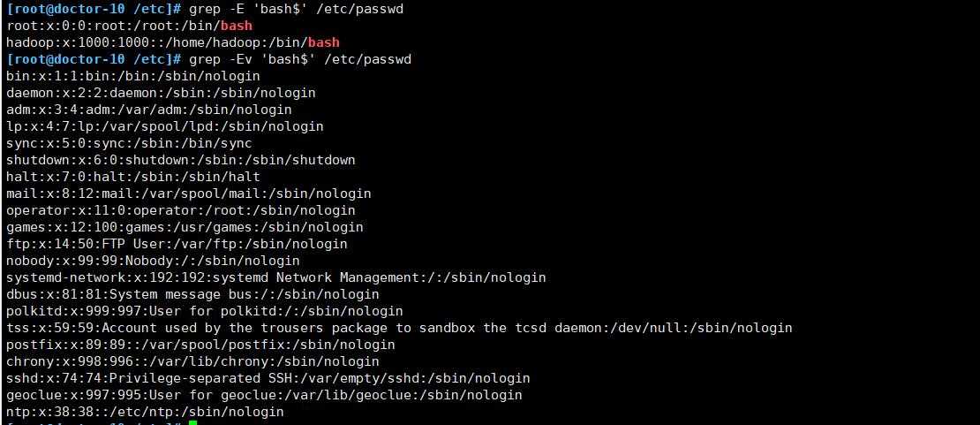The image size is (980, 425).
Task: Click the ntp:x:38:38 output line
Action: click(x=145, y=412)
